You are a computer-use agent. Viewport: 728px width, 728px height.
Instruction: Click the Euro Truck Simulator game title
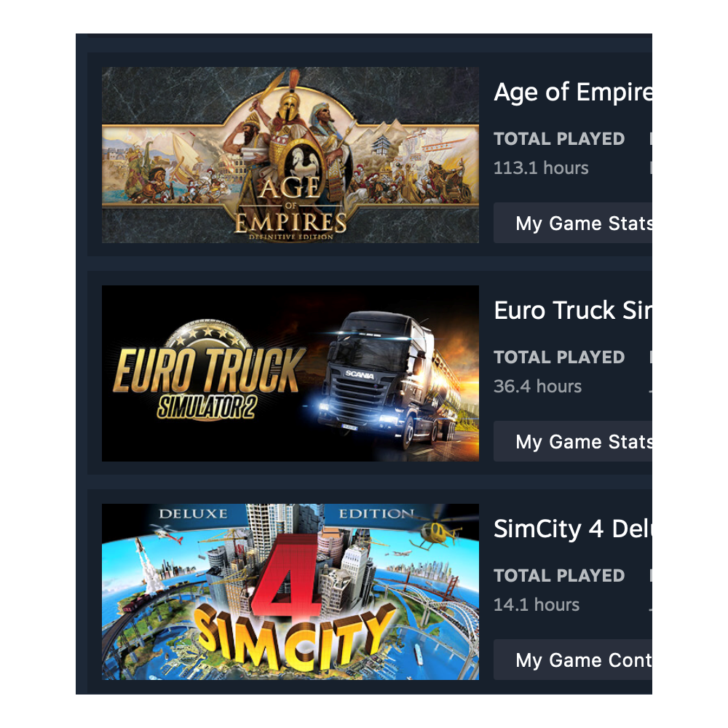[x=573, y=310]
